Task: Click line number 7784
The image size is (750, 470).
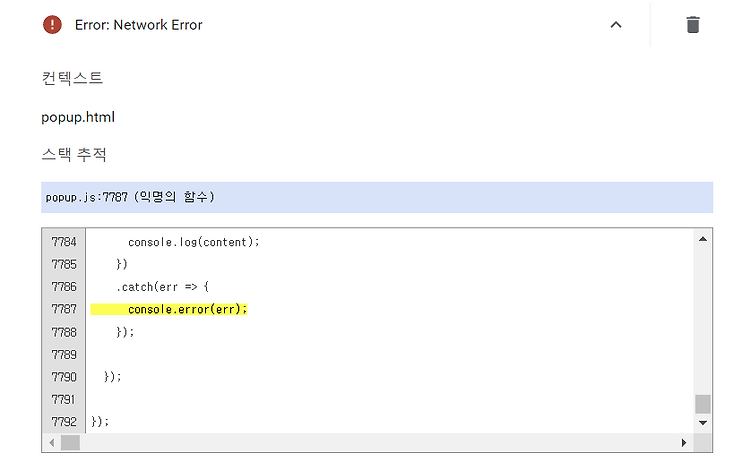Action: 64,242
